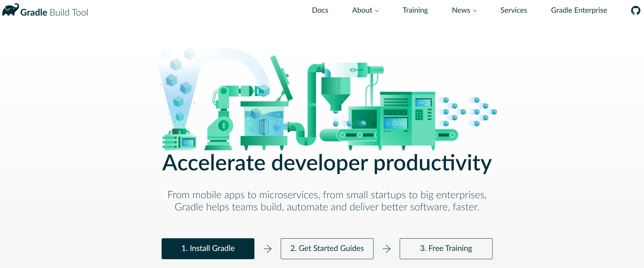Click the Free Training button

click(x=446, y=249)
